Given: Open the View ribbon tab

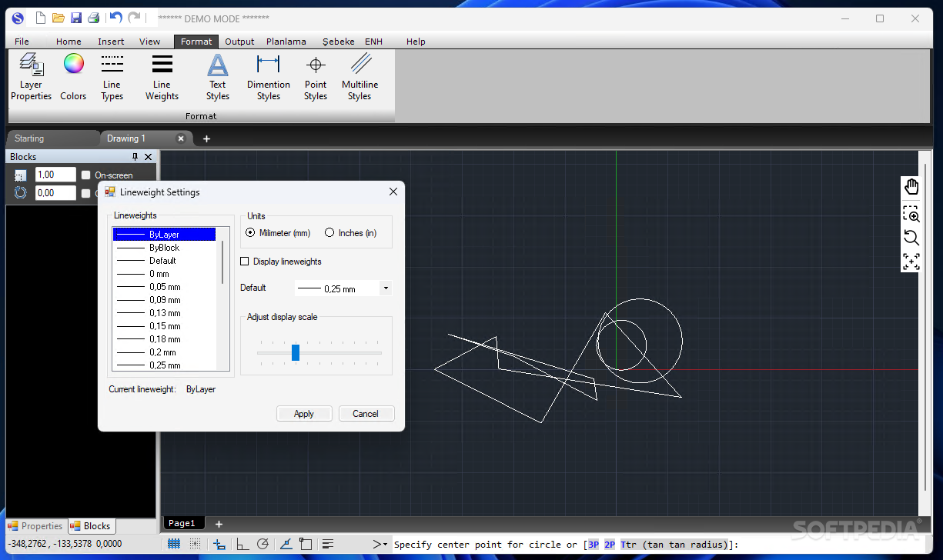Looking at the screenshot, I should pyautogui.click(x=150, y=42).
